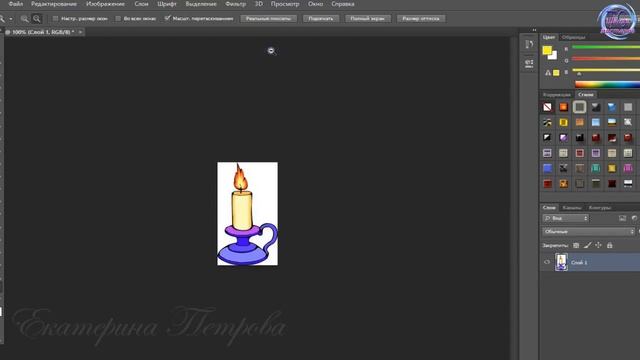Click the orange-red G color slider
The image size is (640, 360).
point(606,59)
